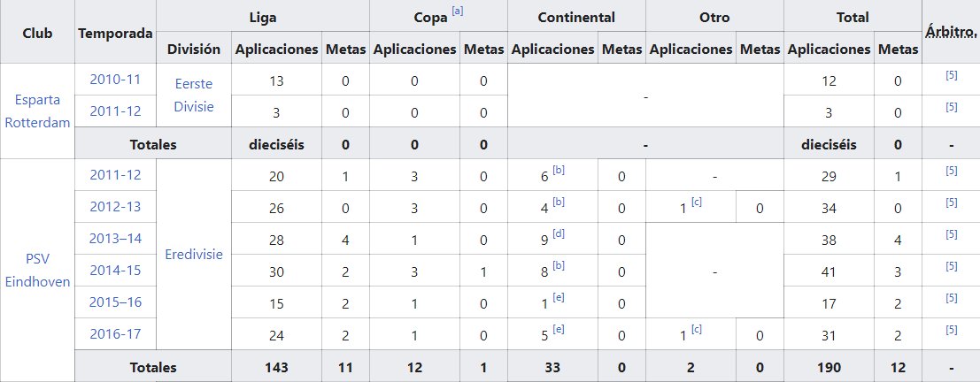The width and height of the screenshot is (980, 382).
Task: Click footnote [b] in the 2014-15 row
Action: 559,265
